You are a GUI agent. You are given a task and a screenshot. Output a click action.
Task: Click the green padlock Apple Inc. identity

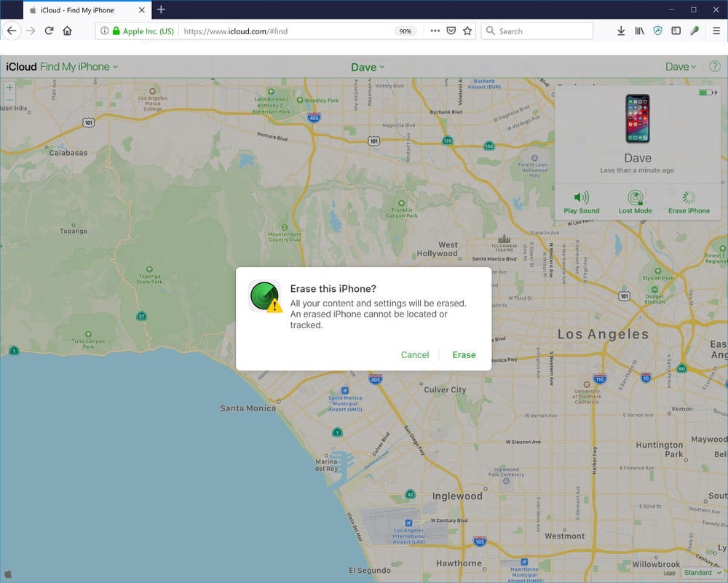click(x=143, y=31)
